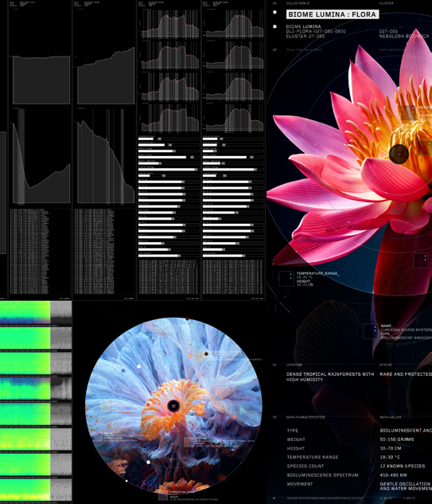Select the '450-490 NM' value
The height and width of the screenshot is (504, 432).
tap(393, 475)
